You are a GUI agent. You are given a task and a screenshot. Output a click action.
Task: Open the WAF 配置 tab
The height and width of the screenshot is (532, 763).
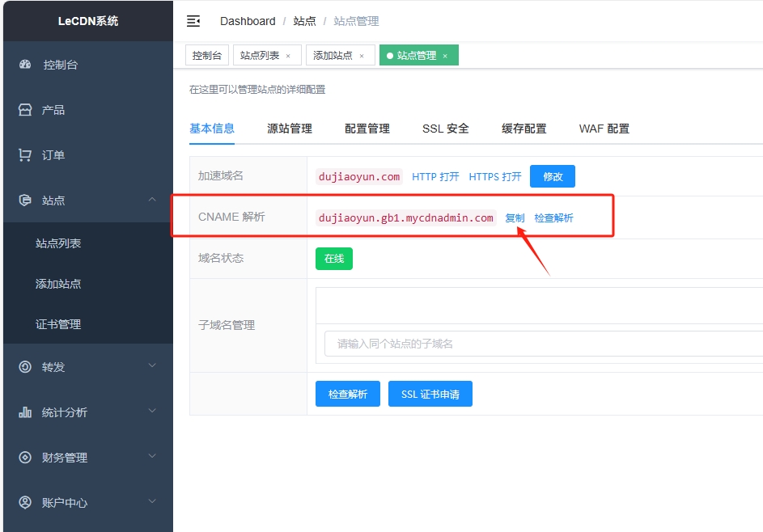click(604, 129)
